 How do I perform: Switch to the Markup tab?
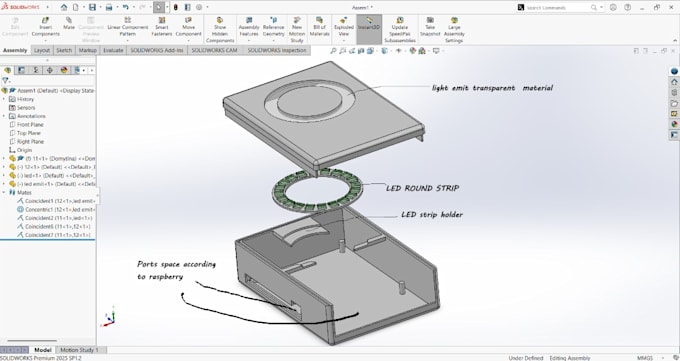[x=88, y=50]
